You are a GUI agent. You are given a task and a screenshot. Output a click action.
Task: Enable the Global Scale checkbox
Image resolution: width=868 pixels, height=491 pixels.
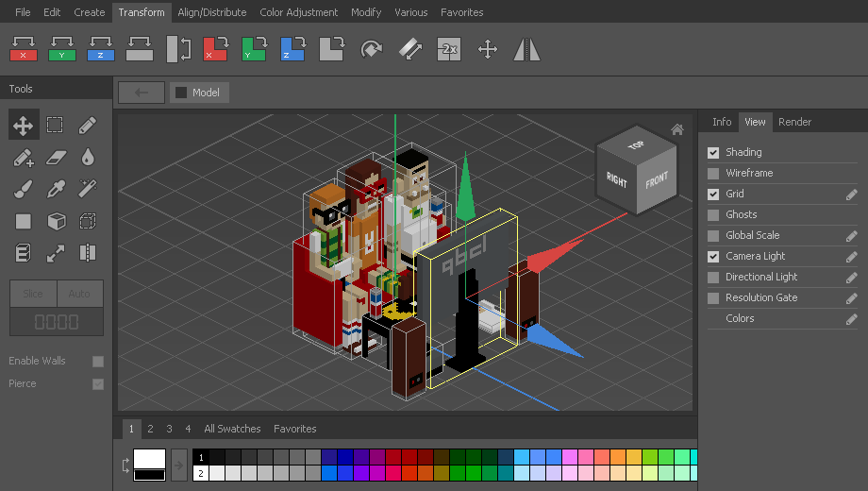713,235
